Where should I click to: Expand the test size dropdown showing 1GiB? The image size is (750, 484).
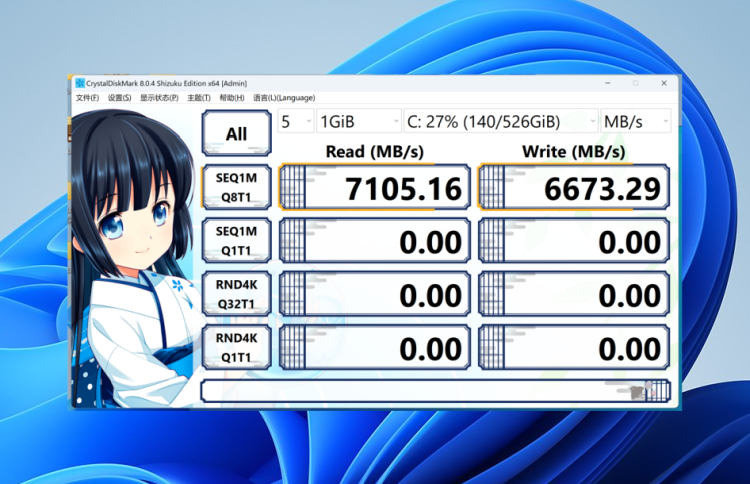(359, 121)
